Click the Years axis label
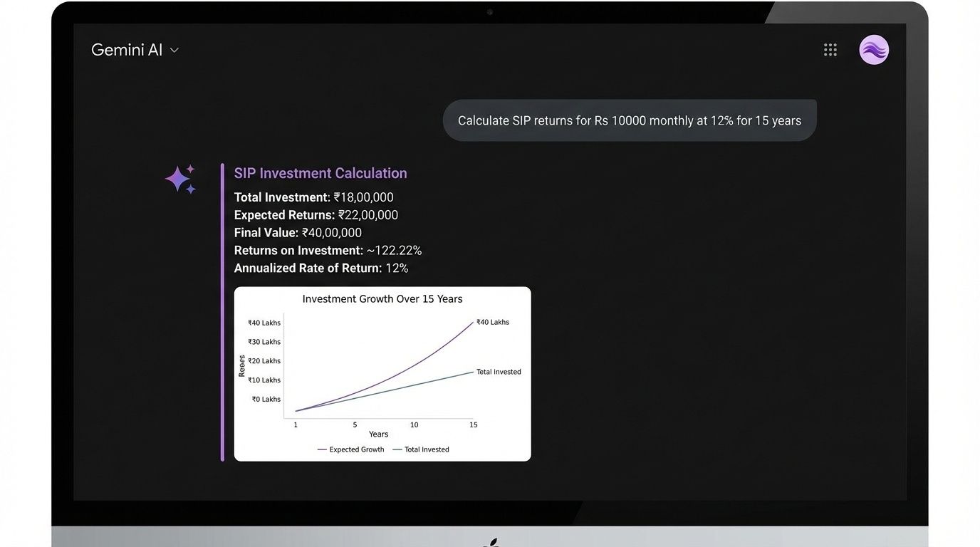The image size is (980, 547). (378, 434)
